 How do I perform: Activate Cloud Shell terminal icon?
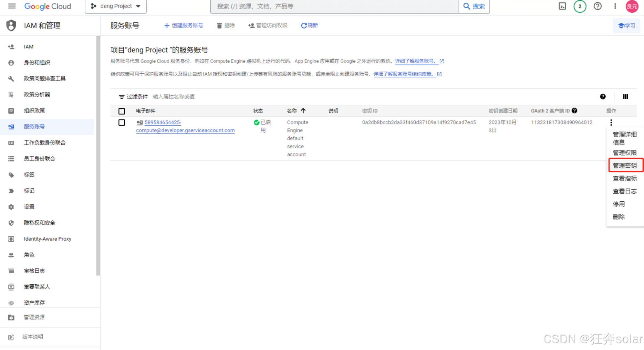562,6
